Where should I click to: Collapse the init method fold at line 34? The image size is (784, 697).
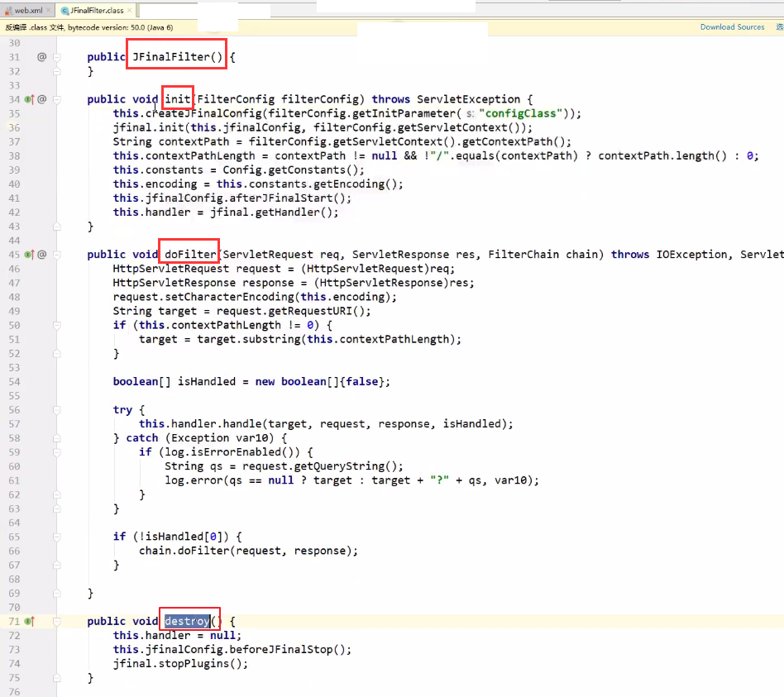point(57,99)
